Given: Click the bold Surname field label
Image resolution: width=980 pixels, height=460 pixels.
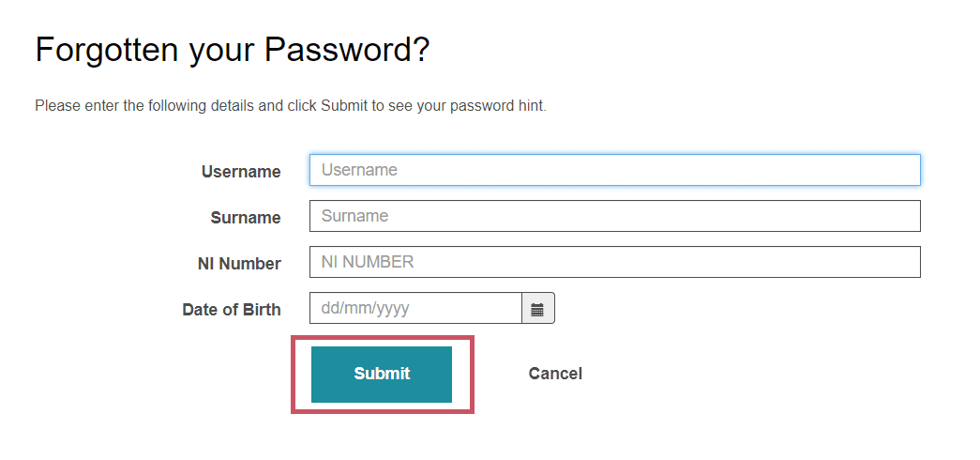Looking at the screenshot, I should [x=246, y=218].
